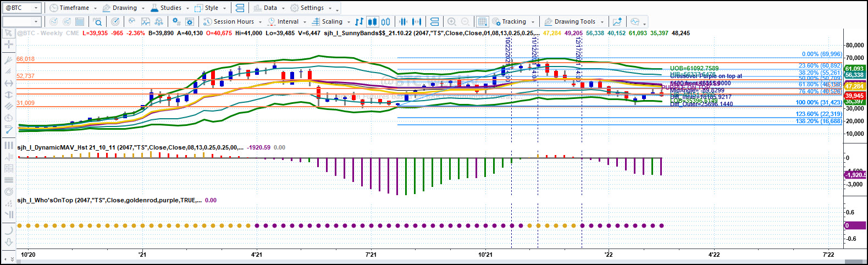Click the 47,284 yellow price axis tag

pyautogui.click(x=854, y=86)
